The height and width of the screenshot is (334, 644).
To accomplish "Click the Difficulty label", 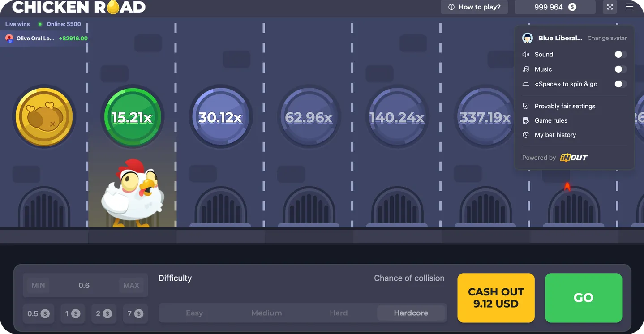I will click(x=175, y=278).
